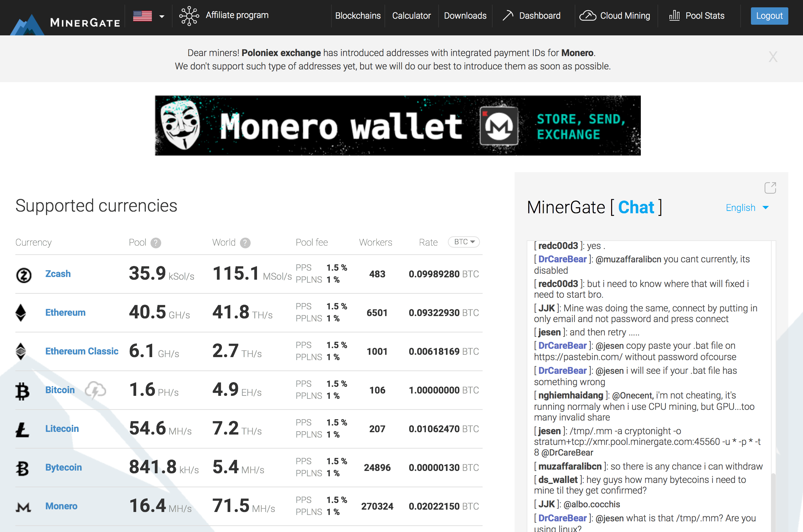Click the Dashboard pickaxe icon
The image size is (803, 532).
[x=508, y=16]
